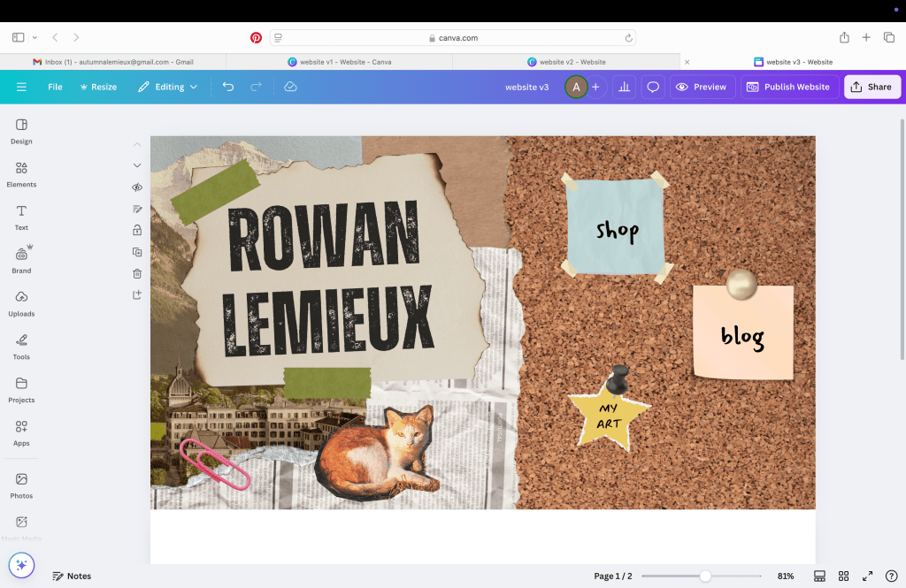
Task: Expand Safari sidebar options dropdown arrow
Action: [35, 38]
